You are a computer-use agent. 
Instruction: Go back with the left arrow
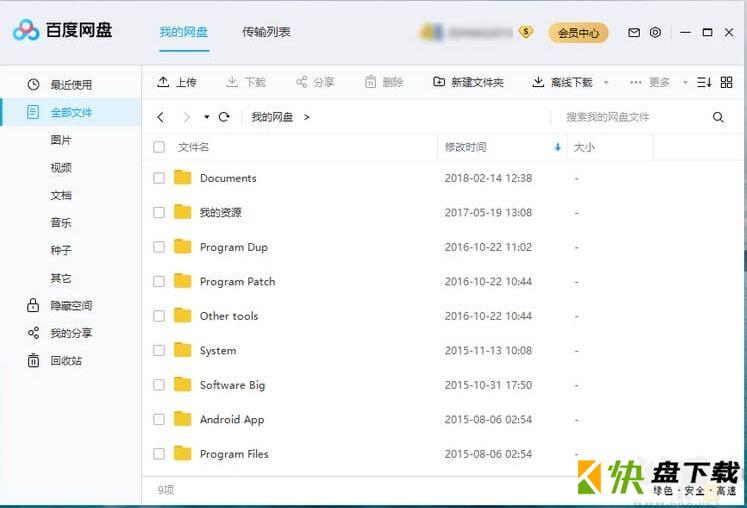tap(161, 117)
